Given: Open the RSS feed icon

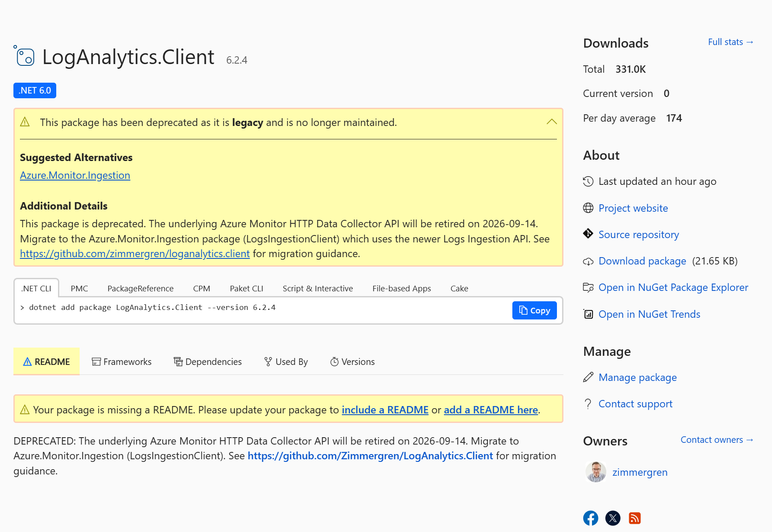Looking at the screenshot, I should click(x=635, y=518).
